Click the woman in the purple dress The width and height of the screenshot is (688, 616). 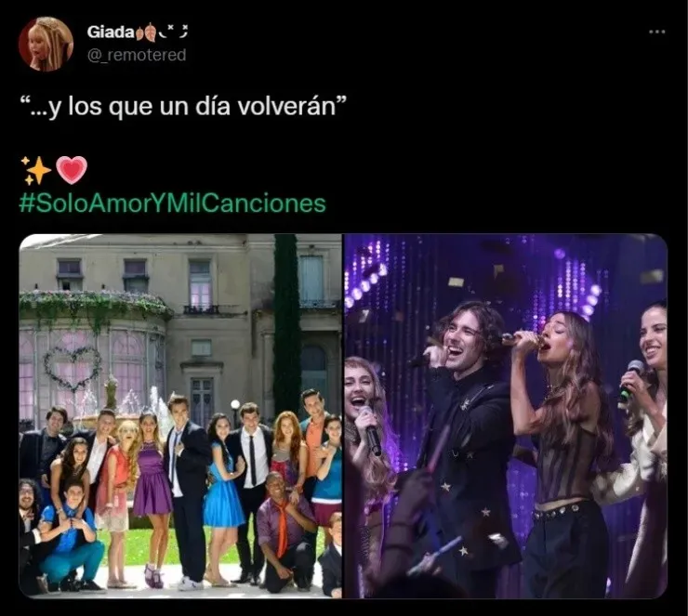[150, 476]
